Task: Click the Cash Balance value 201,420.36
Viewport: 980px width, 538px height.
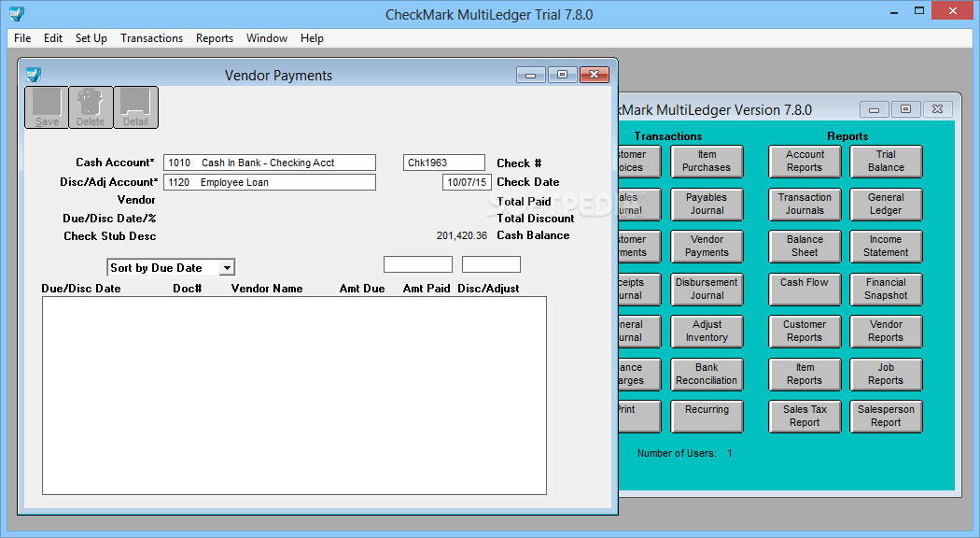Action: (x=462, y=236)
